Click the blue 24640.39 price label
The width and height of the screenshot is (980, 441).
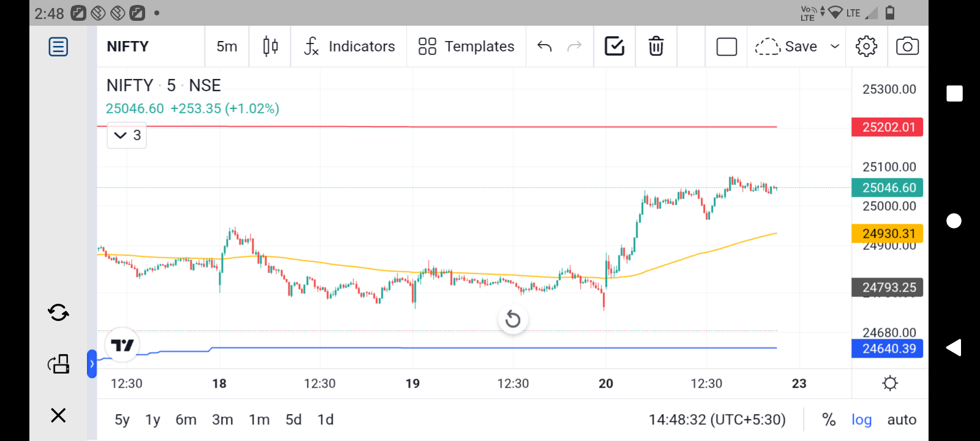pyautogui.click(x=888, y=349)
